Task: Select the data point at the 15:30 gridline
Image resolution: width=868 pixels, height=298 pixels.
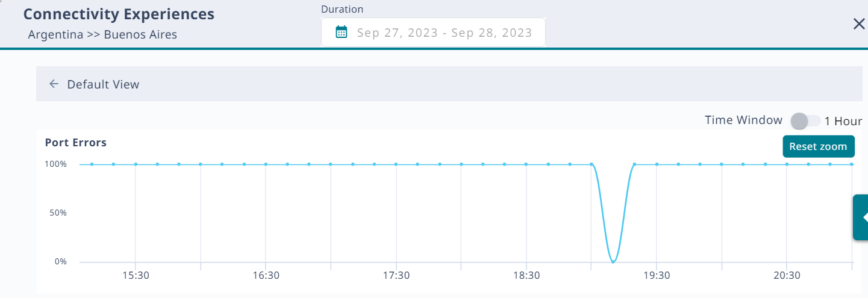Action: tap(136, 164)
